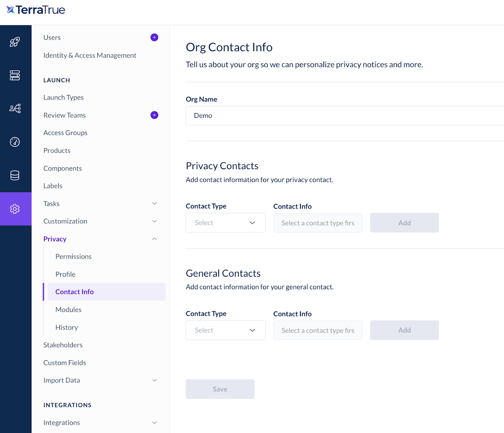Click the Org Contact Info heading
Screen dimensions: 504x433
coord(229,47)
